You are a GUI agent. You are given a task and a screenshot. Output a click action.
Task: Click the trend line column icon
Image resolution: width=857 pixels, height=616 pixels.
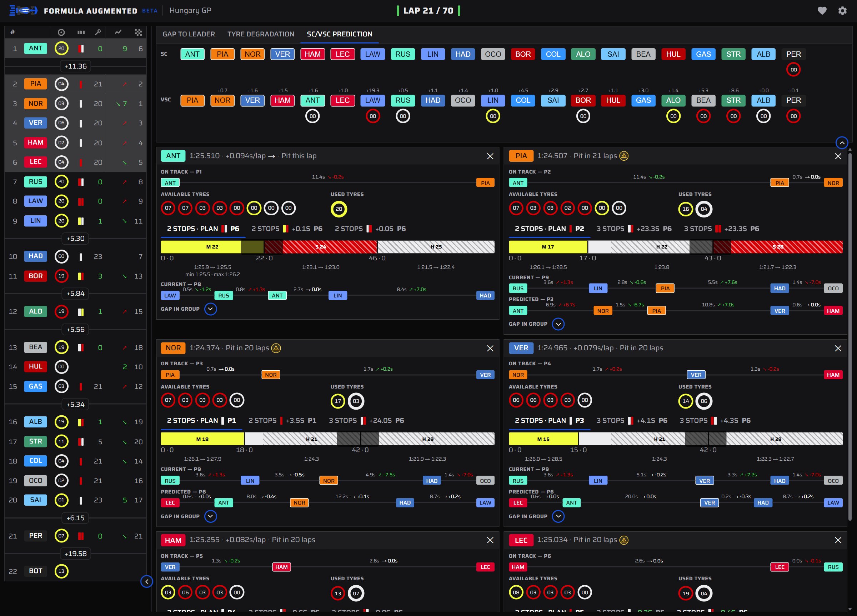pyautogui.click(x=118, y=32)
